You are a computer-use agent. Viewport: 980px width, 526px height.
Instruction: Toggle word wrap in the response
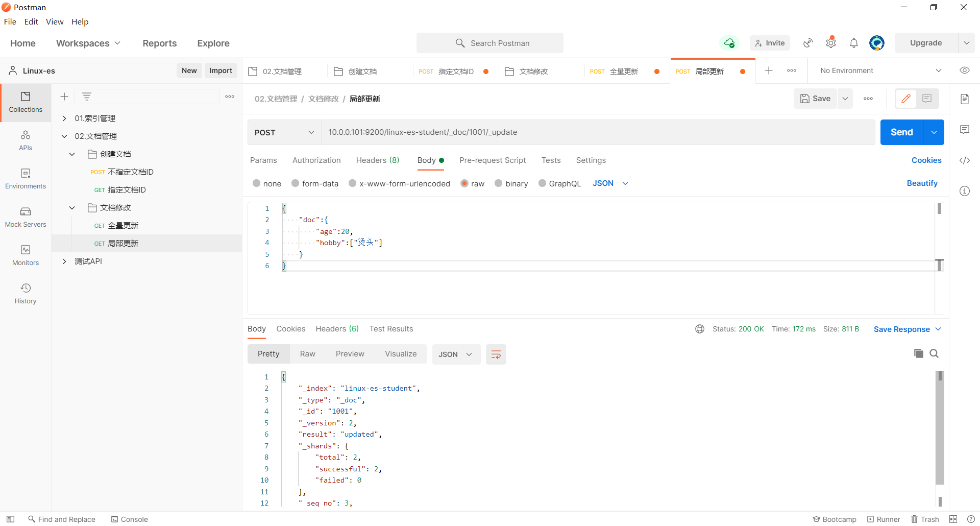pyautogui.click(x=496, y=354)
